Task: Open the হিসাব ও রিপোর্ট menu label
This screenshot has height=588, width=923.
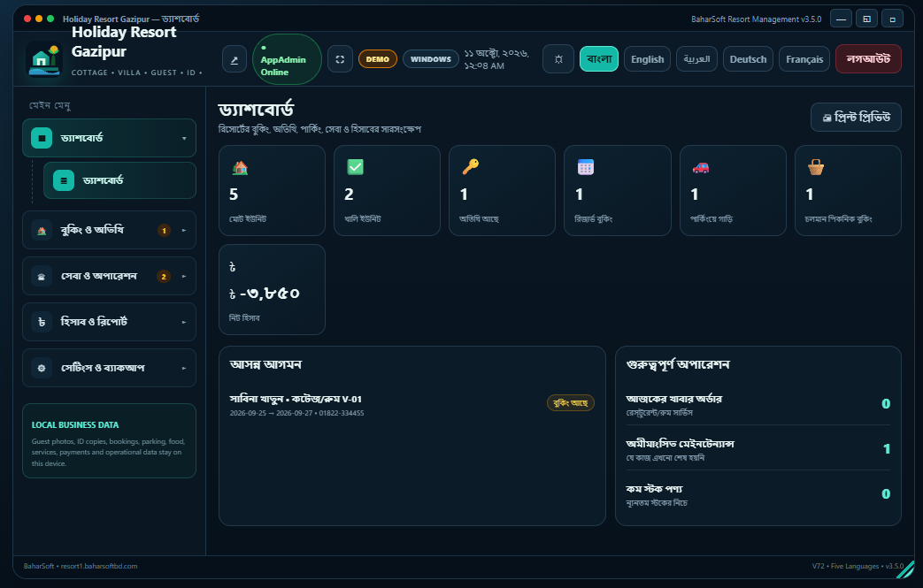Action: (x=94, y=322)
